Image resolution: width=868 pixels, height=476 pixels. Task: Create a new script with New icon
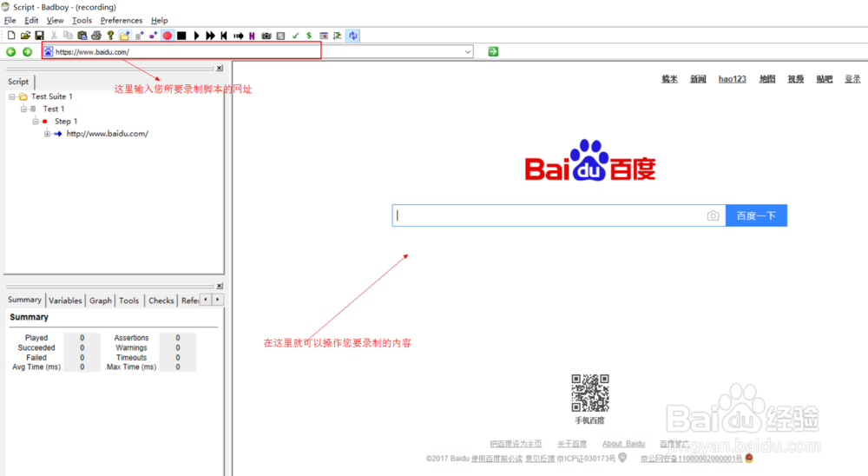click(x=11, y=36)
